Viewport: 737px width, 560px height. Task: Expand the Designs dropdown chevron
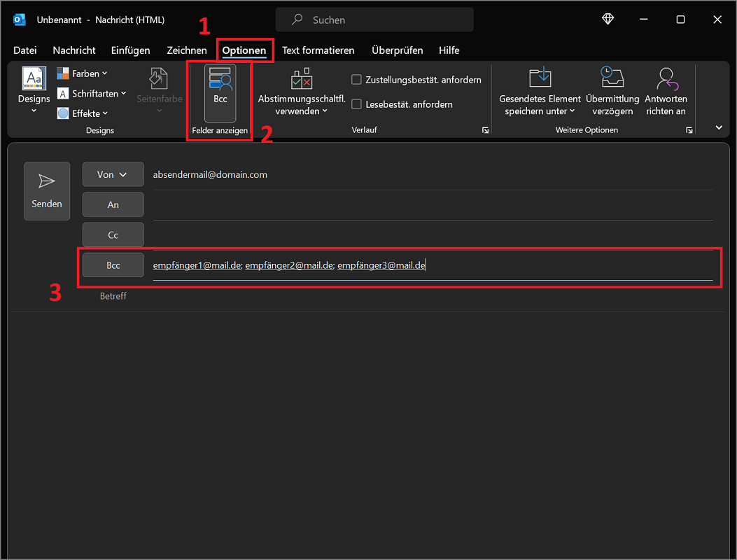coord(34,111)
